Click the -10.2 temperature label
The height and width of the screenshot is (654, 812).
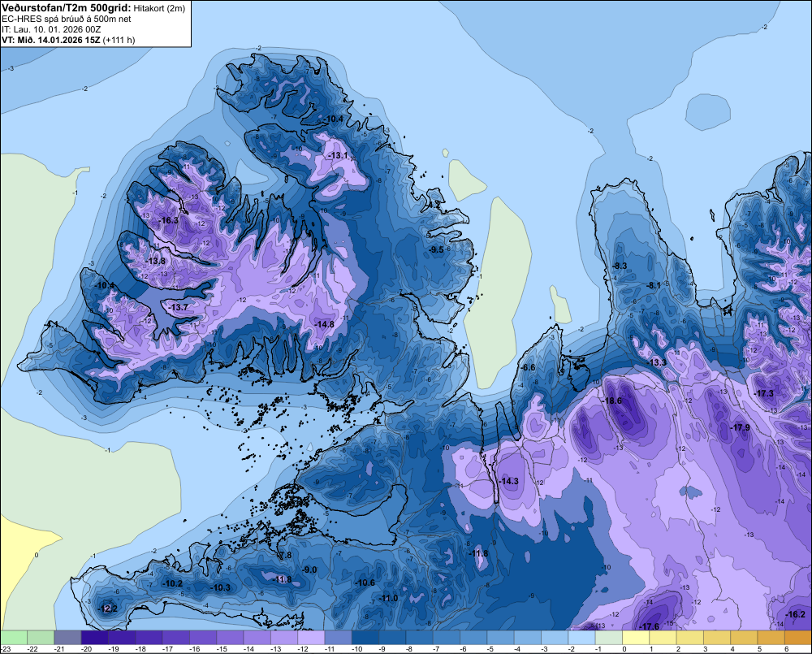click(172, 583)
